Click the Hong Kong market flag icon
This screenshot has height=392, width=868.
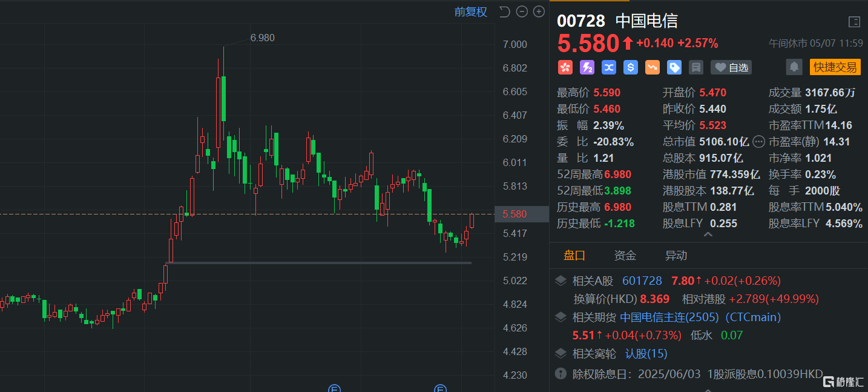click(x=565, y=67)
